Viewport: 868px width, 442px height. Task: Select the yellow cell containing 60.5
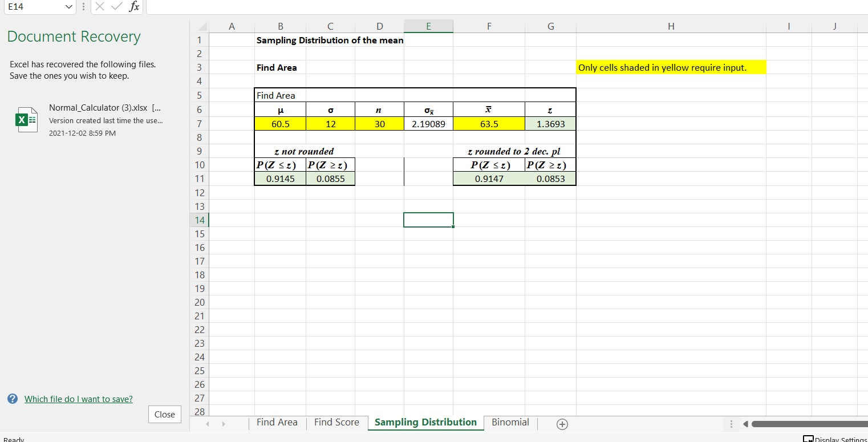coord(280,123)
